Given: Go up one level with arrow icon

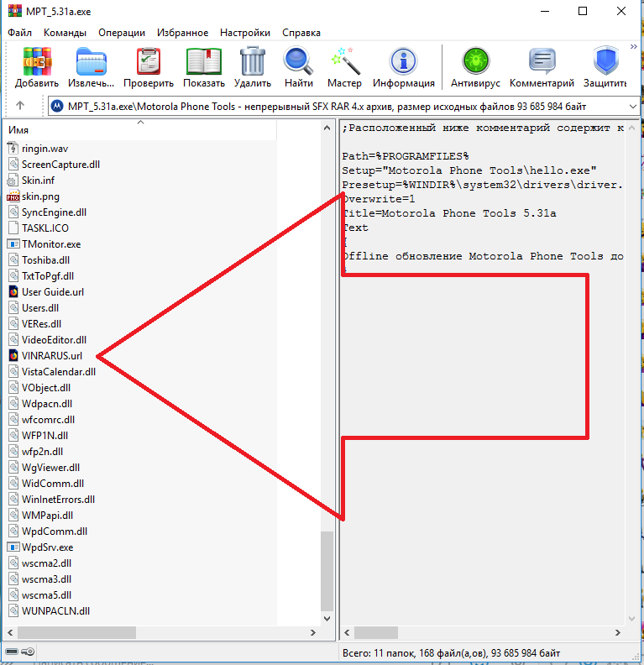Looking at the screenshot, I should click(20, 106).
